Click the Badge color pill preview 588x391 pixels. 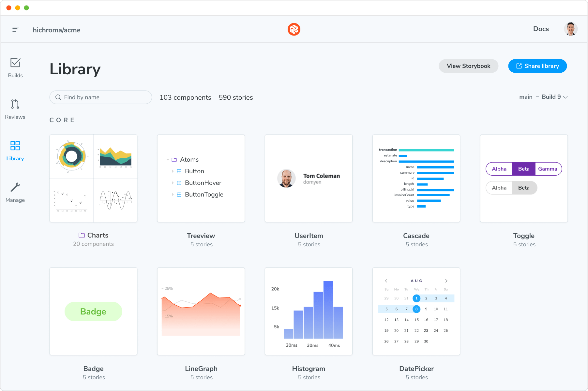pyautogui.click(x=93, y=311)
